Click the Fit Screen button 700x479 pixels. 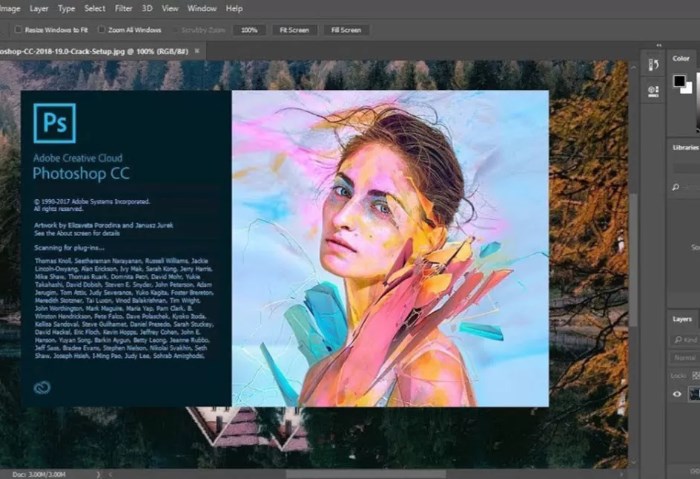pos(294,30)
